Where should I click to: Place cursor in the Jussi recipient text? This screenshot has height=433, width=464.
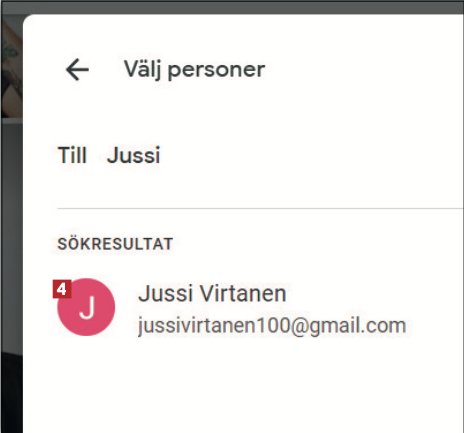[x=134, y=155]
